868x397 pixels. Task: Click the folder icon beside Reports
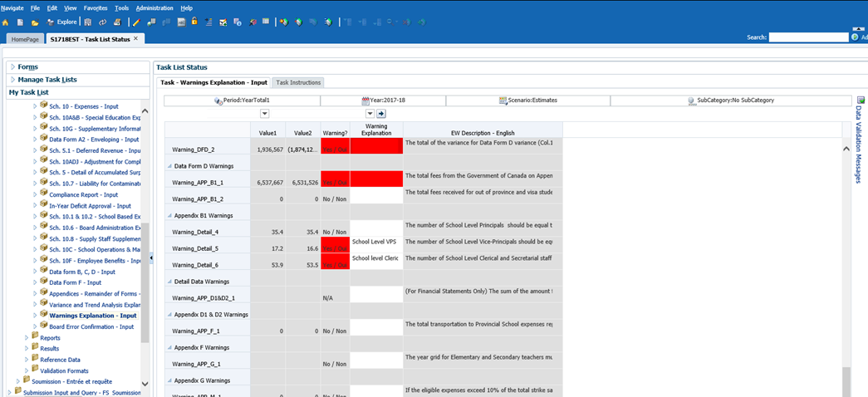point(35,336)
